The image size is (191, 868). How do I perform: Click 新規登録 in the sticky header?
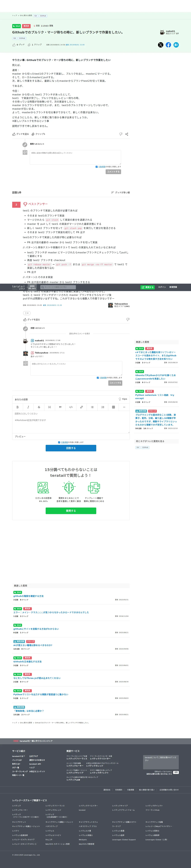point(173,287)
